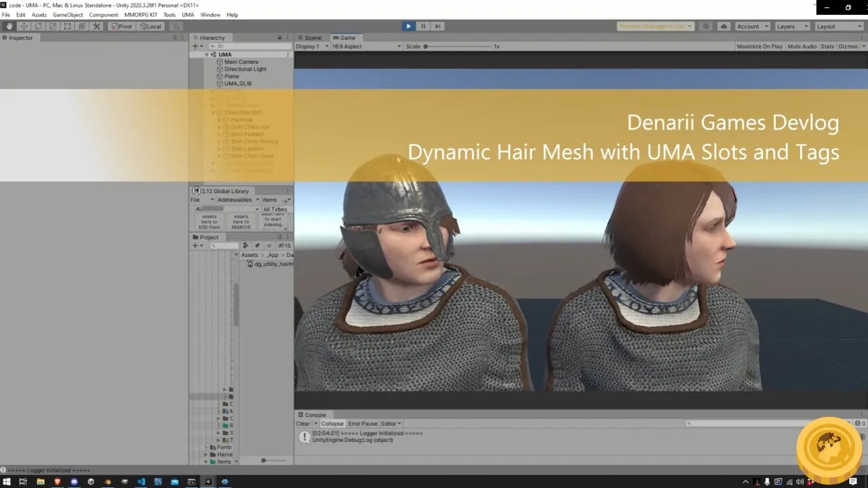Select the Global Library tab
868x488 pixels.
pos(220,191)
